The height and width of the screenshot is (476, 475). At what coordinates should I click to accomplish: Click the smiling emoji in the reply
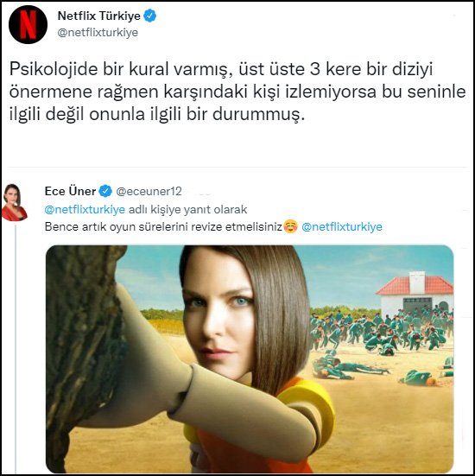click(290, 226)
